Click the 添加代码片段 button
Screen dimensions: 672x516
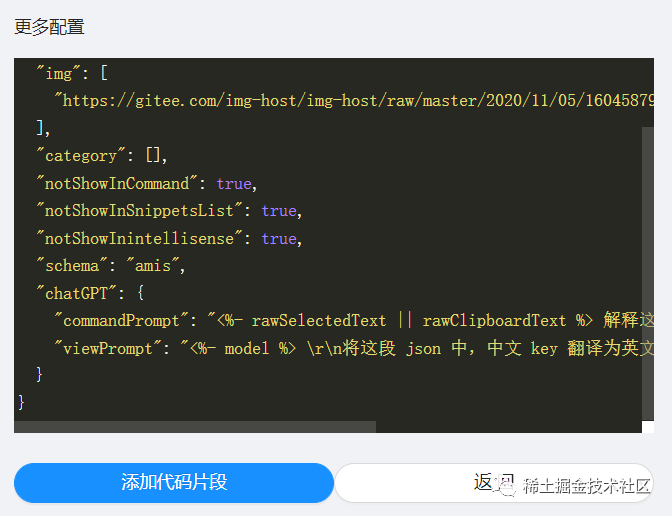click(x=174, y=483)
